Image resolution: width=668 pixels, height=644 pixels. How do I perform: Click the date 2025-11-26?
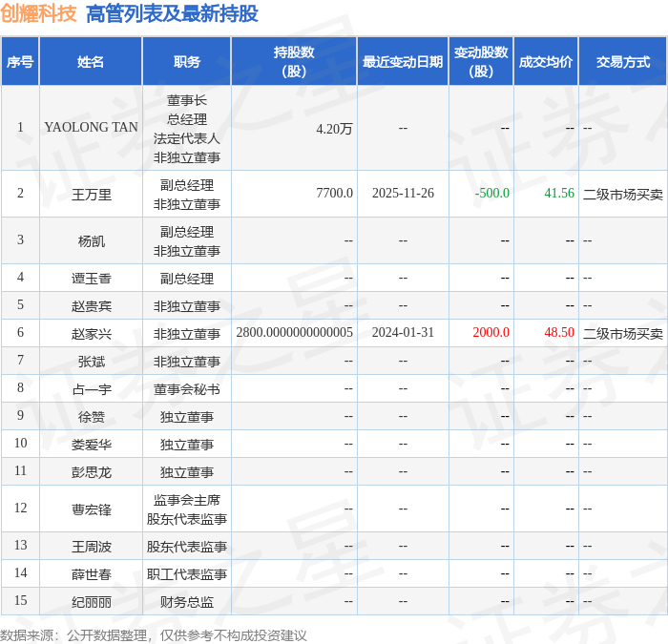pyautogui.click(x=403, y=193)
